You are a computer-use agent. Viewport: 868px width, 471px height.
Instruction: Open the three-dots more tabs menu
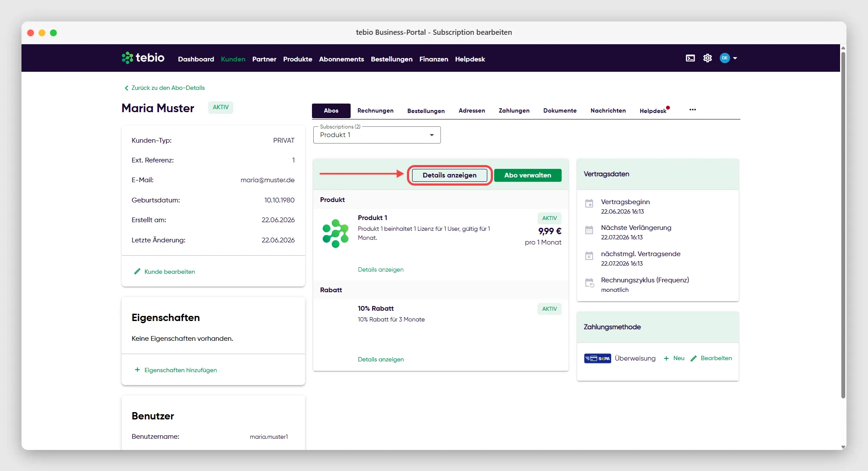(692, 110)
